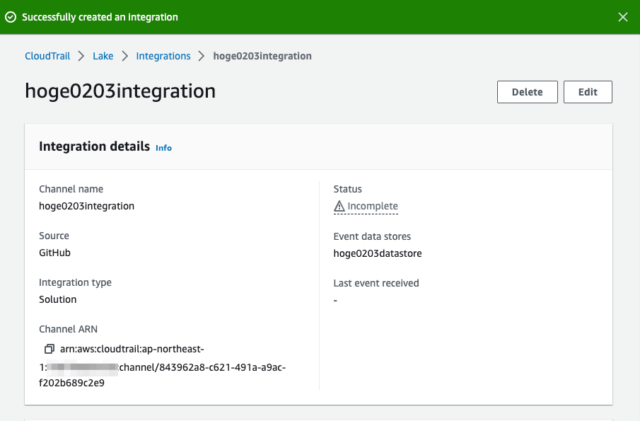Click the Channel ARN value ending f202b689c2e9
This screenshot has height=421, width=640.
point(162,366)
